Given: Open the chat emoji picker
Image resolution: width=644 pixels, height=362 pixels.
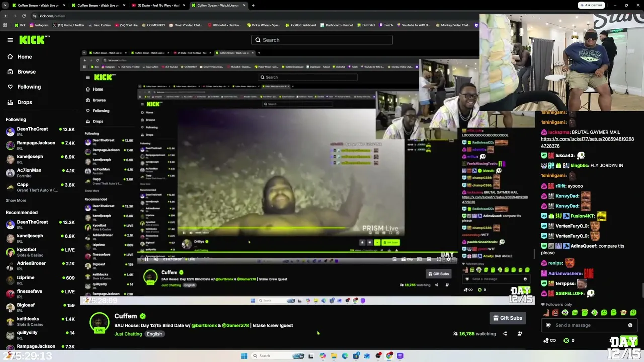Looking at the screenshot, I should click(630, 325).
